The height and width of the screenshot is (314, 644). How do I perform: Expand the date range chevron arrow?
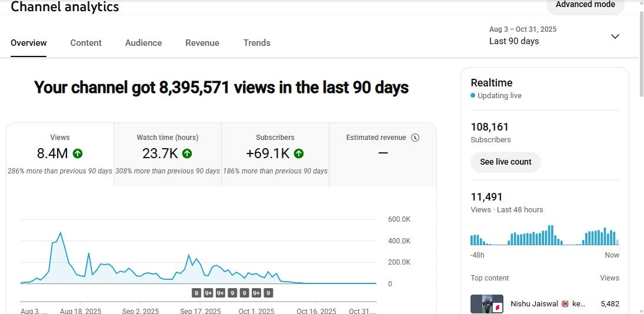615,36
